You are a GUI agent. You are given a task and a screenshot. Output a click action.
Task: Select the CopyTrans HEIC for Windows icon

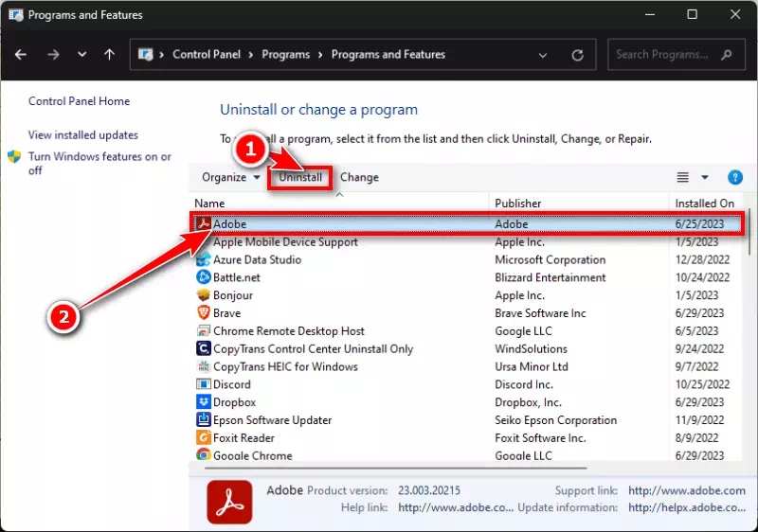[x=204, y=366]
